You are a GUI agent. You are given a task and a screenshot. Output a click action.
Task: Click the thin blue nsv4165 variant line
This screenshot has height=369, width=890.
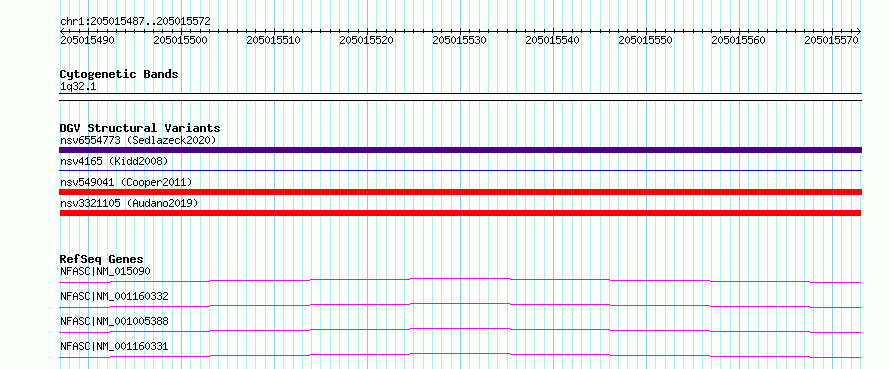pyautogui.click(x=460, y=170)
